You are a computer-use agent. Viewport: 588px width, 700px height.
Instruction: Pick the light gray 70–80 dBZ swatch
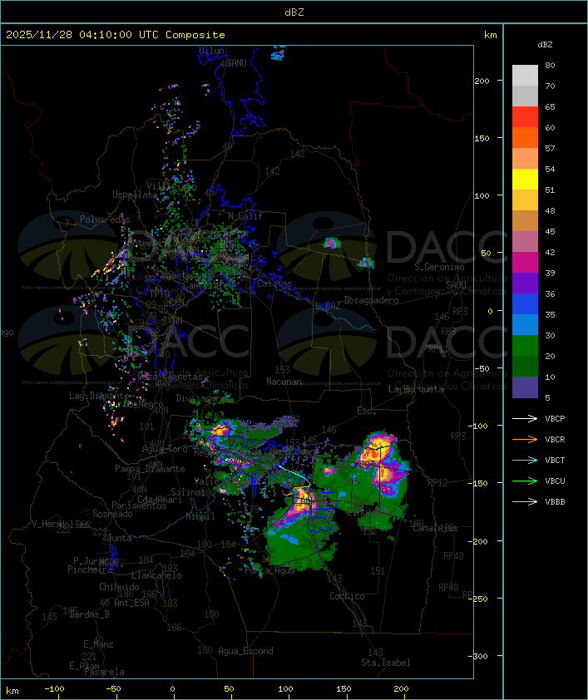coord(525,76)
